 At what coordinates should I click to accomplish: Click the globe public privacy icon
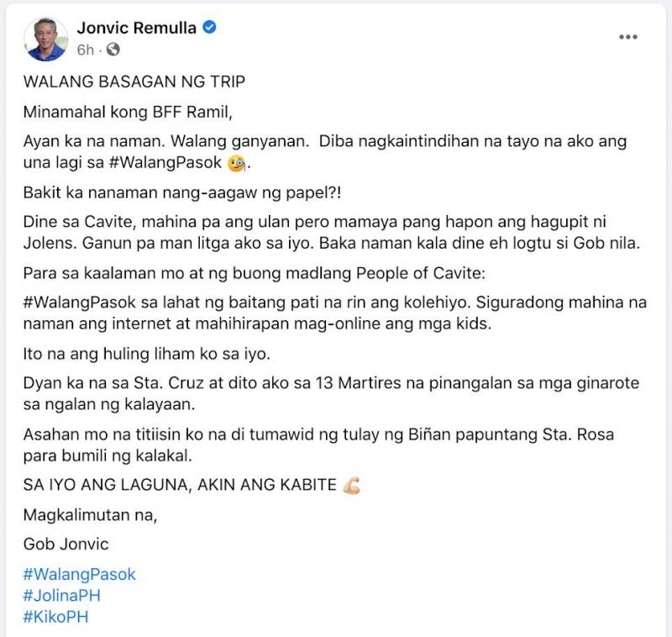click(x=113, y=50)
